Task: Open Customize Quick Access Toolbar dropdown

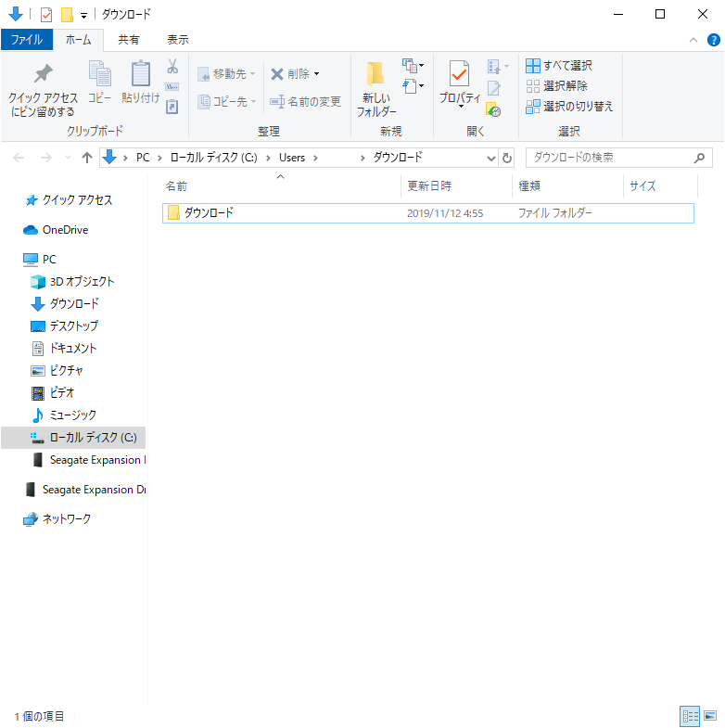Action: [83, 15]
